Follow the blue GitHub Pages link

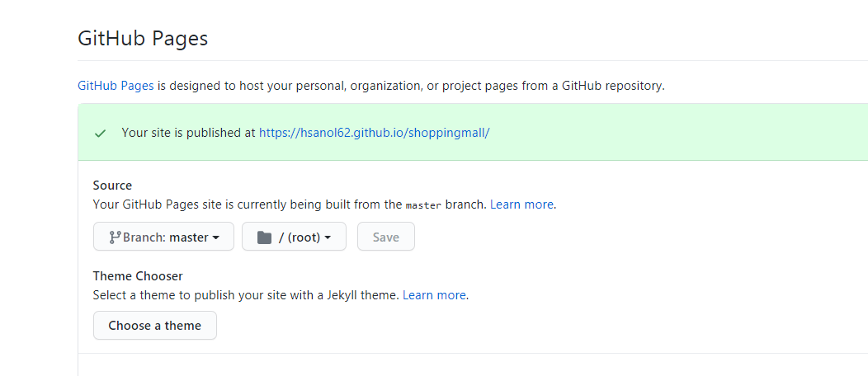(116, 86)
